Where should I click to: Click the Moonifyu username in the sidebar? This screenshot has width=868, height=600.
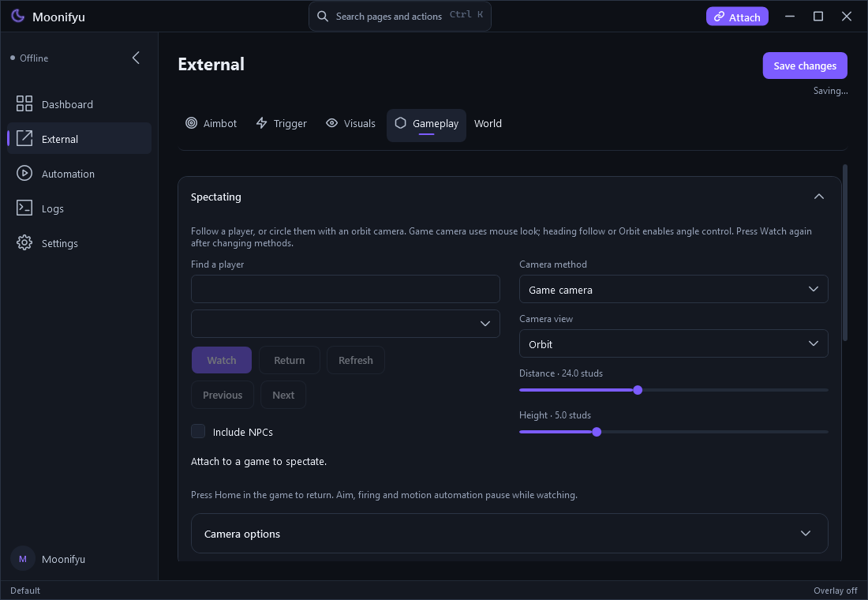[64, 559]
